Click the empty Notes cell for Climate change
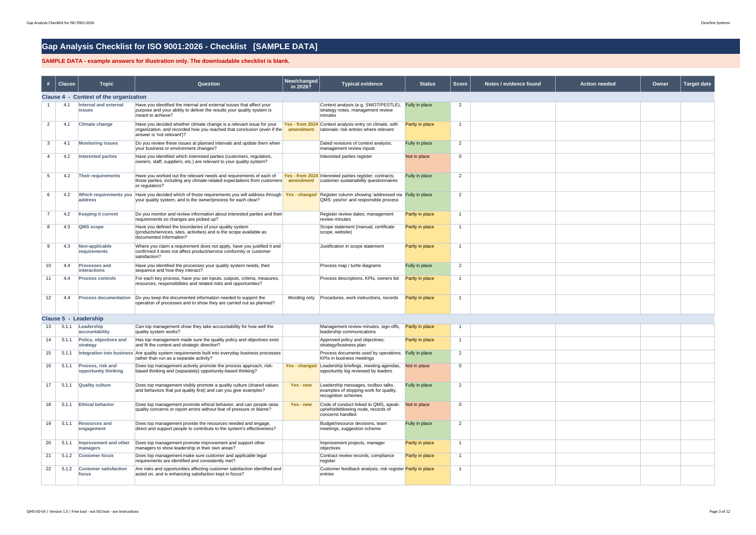The image size is (756, 535). click(x=513, y=130)
